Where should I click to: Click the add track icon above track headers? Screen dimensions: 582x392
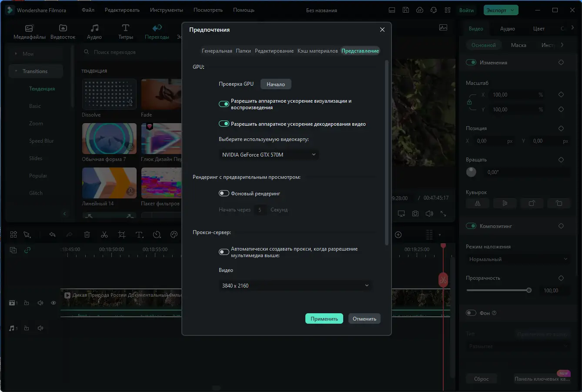tap(13, 250)
